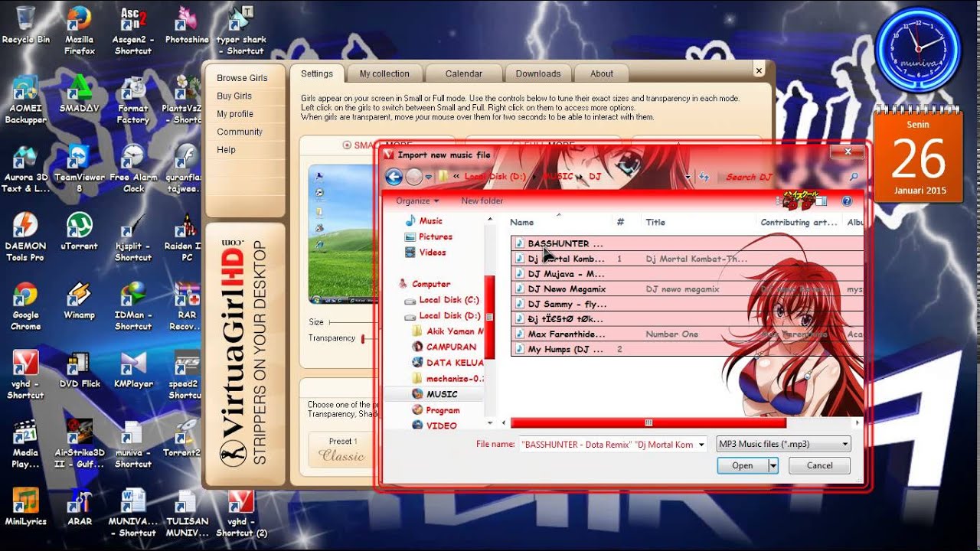Open KMPlayer desktop icon

pos(133,370)
